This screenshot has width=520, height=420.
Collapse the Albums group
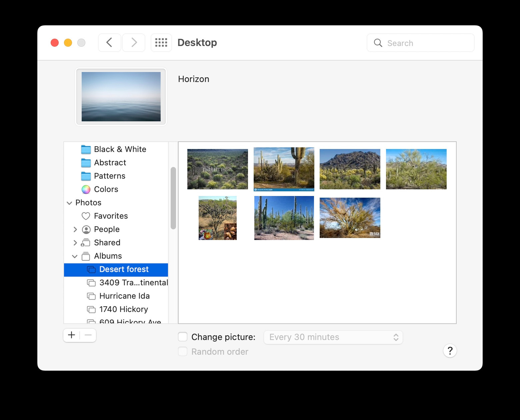pyautogui.click(x=75, y=256)
